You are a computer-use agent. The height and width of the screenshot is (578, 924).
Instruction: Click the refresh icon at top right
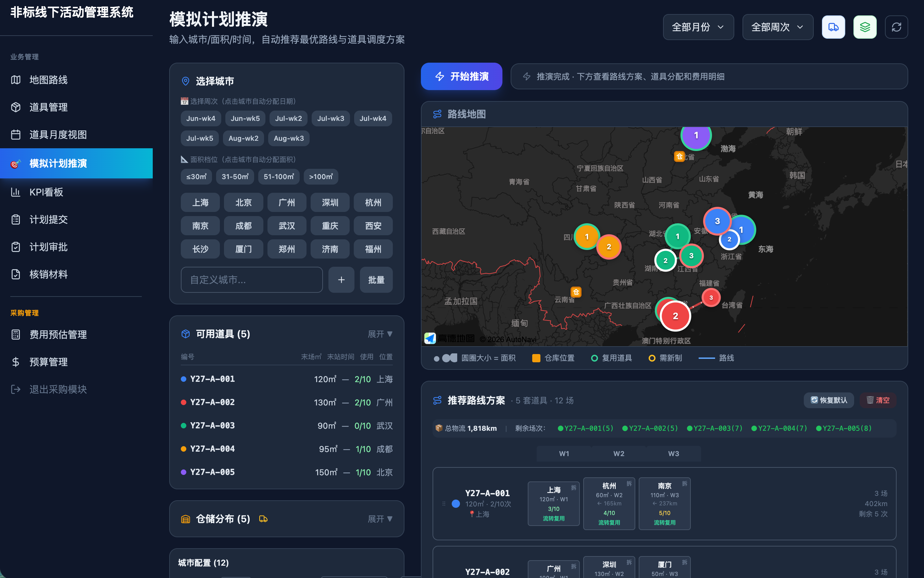(896, 27)
